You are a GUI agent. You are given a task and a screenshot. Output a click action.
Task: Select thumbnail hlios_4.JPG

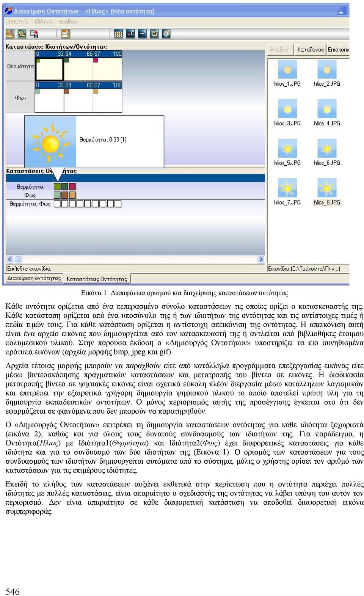coord(327,113)
